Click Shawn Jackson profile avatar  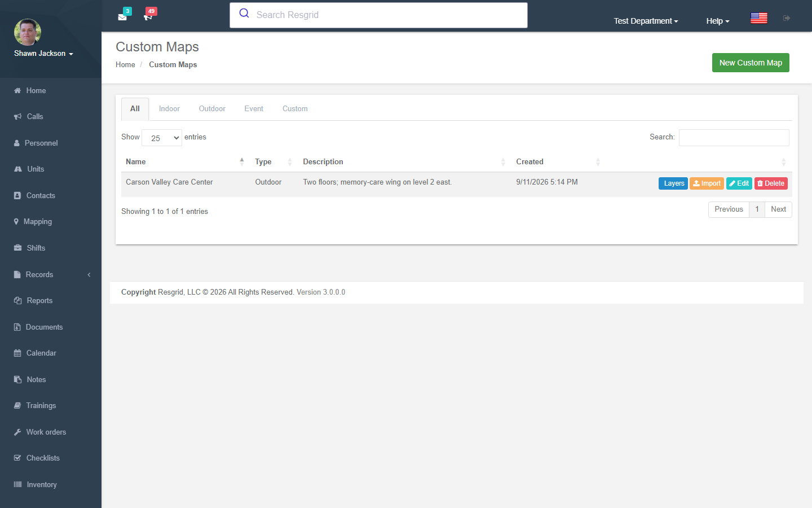point(28,32)
